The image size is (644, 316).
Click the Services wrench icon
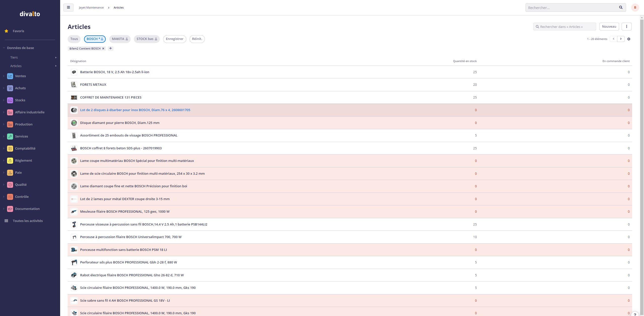(x=10, y=136)
